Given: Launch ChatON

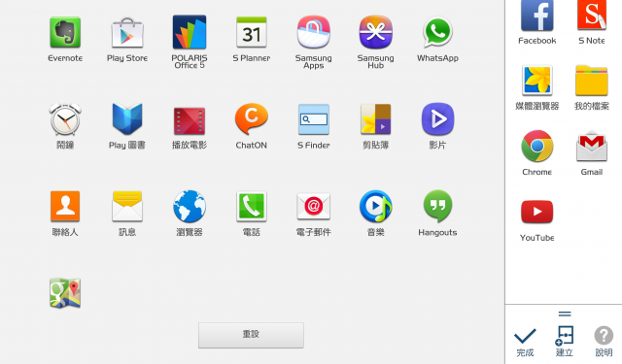Looking at the screenshot, I should [252, 119].
